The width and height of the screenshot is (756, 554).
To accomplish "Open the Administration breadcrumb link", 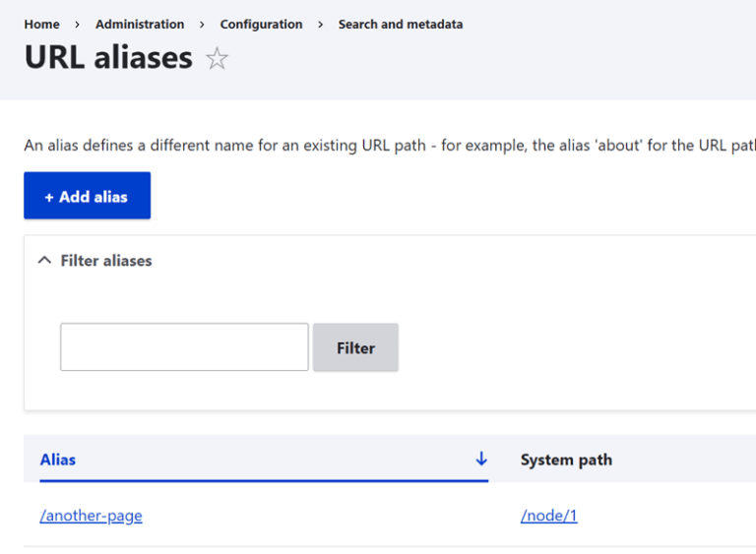I will [140, 25].
